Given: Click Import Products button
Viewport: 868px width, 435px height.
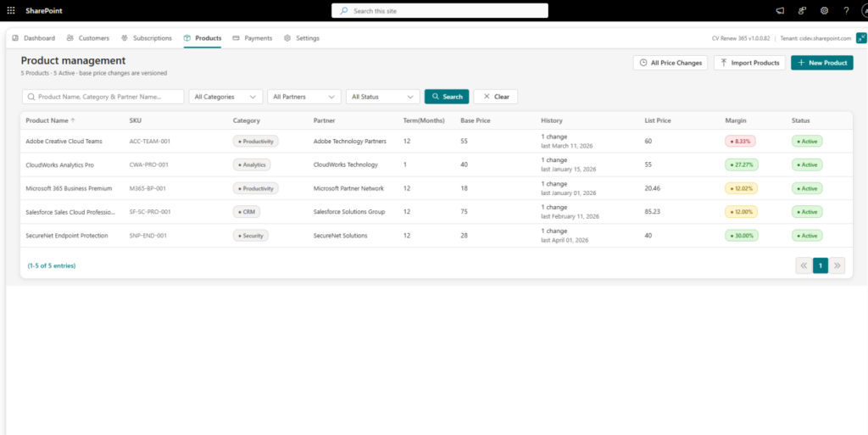Looking at the screenshot, I should click(x=749, y=63).
